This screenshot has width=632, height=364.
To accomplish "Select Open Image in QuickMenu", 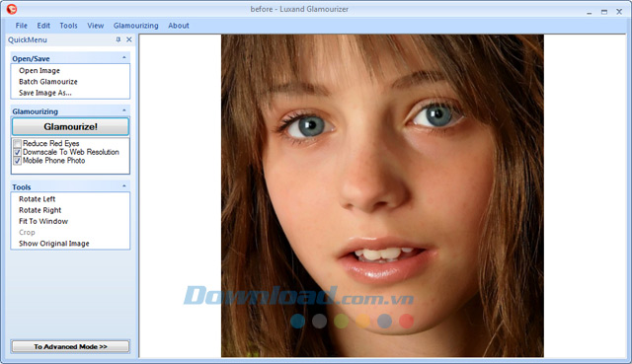I will [x=39, y=70].
